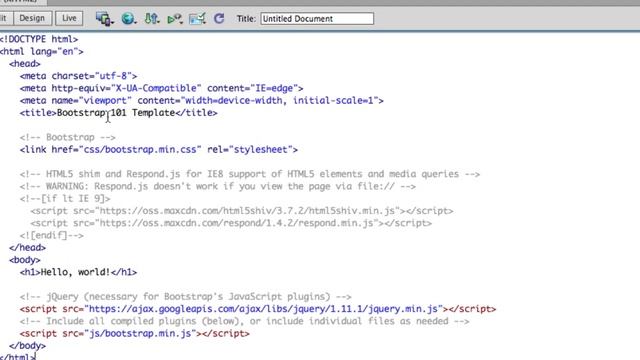The height and width of the screenshot is (360, 640).
Task: Click the js/bootstrap.min.js script line
Action: [135, 333]
